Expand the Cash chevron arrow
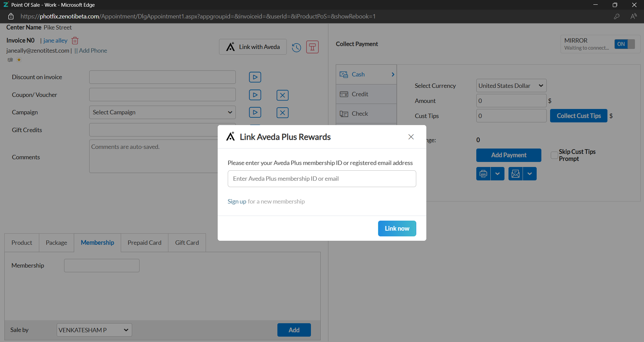Screen dimensions: 644x342 point(393,74)
